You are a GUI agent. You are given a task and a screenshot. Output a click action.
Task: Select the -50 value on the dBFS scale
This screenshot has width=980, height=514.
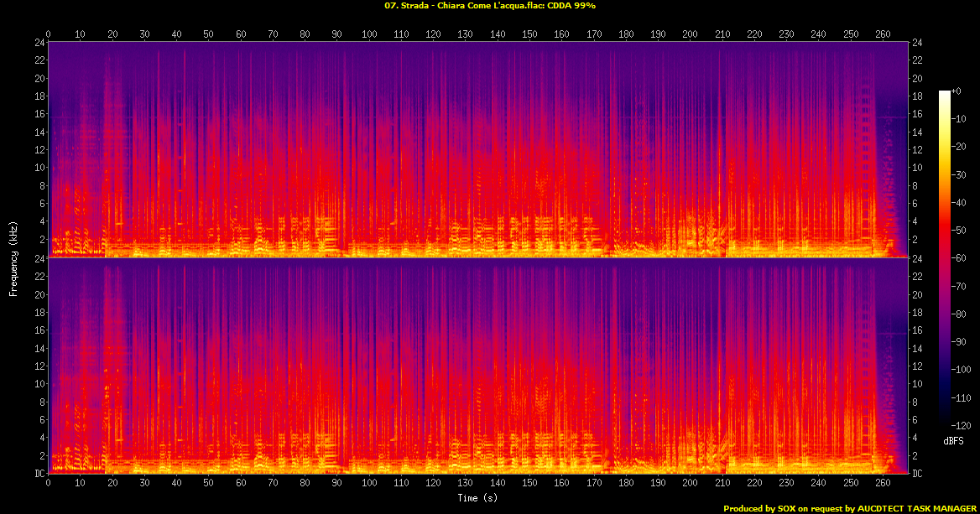pyautogui.click(x=959, y=231)
